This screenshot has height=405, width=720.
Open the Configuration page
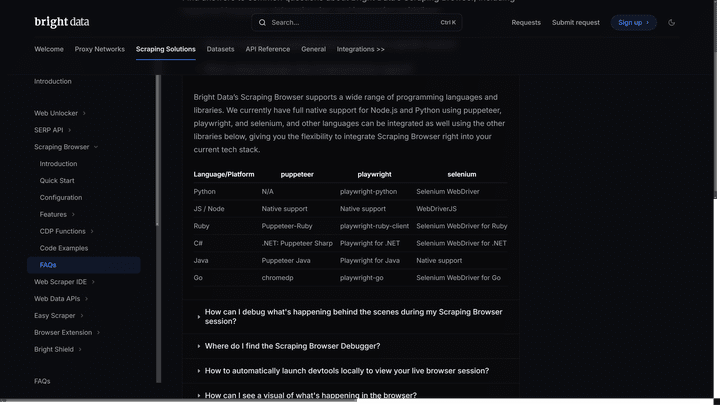[x=61, y=197]
